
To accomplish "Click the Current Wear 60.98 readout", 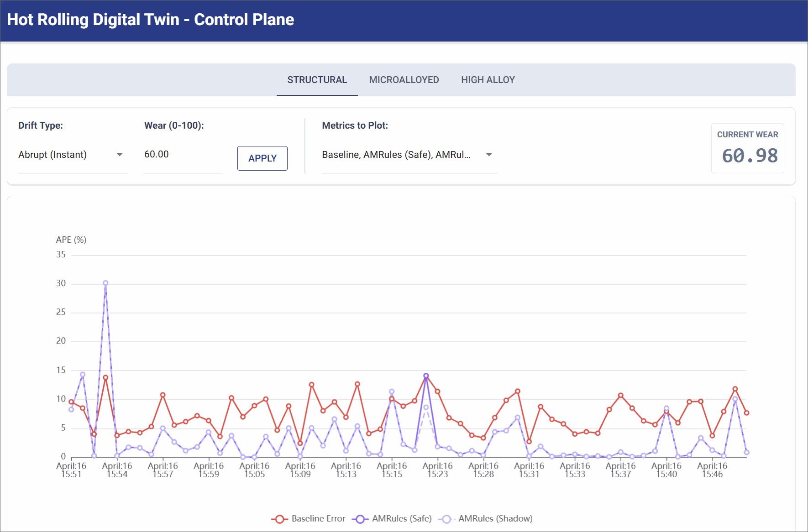I will point(749,156).
